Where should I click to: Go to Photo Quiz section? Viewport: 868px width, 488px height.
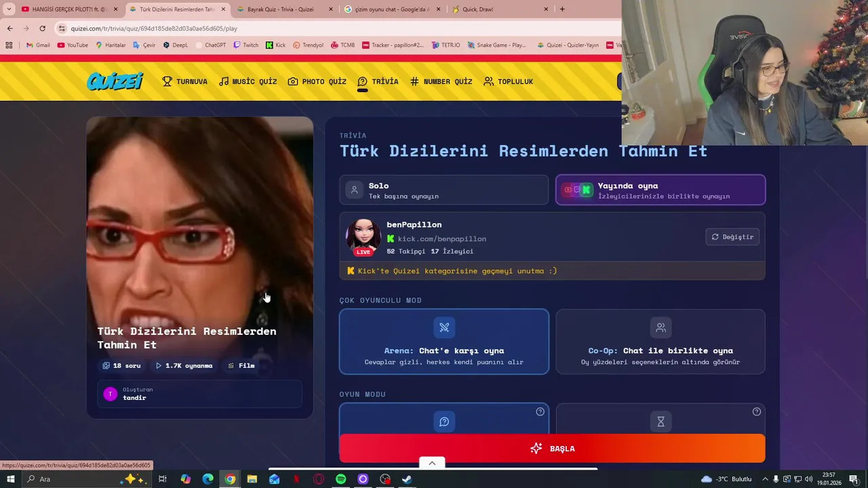click(x=317, y=81)
